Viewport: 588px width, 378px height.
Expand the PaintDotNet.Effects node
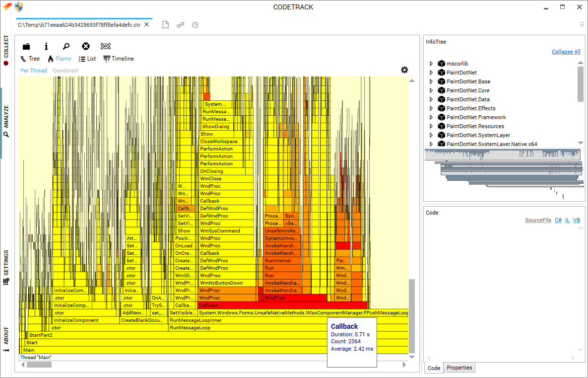pos(431,108)
